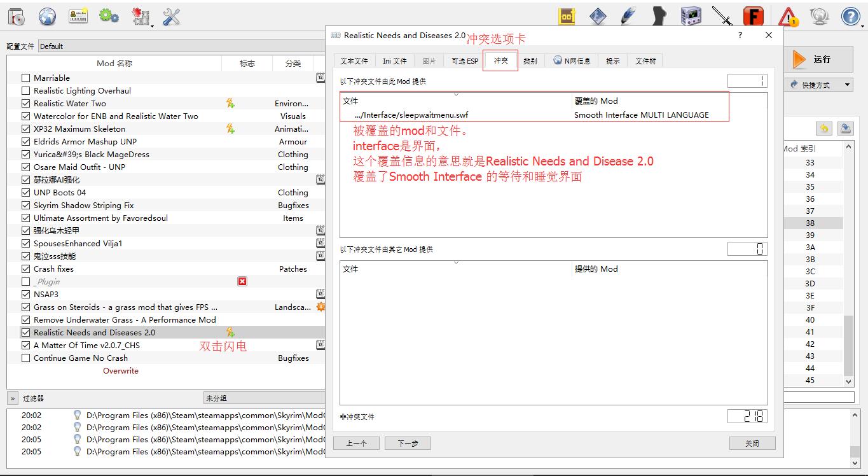Image resolution: width=868 pixels, height=476 pixels.
Task: Click lightning flag on Realistic Needs and Diseases row
Action: [230, 332]
